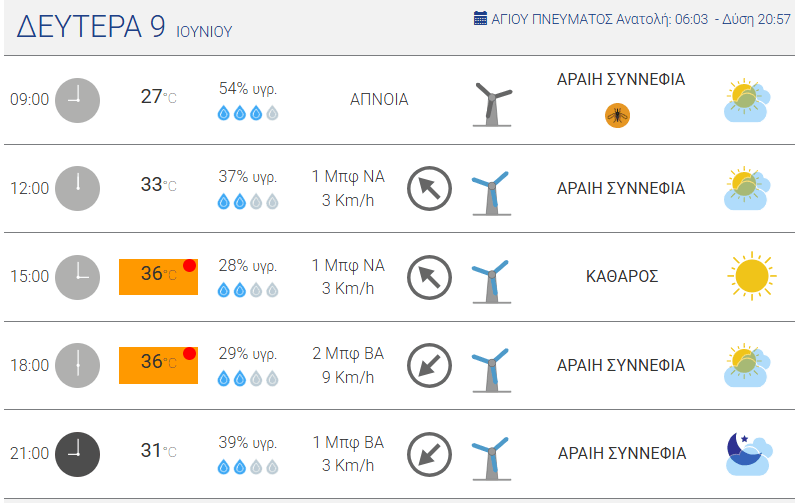Click the calendar icon beside ΑΓΙΟΥ ΠΝΕΥΜΑΤΟΣ
Screen dimensions: 795x503
[x=480, y=18]
